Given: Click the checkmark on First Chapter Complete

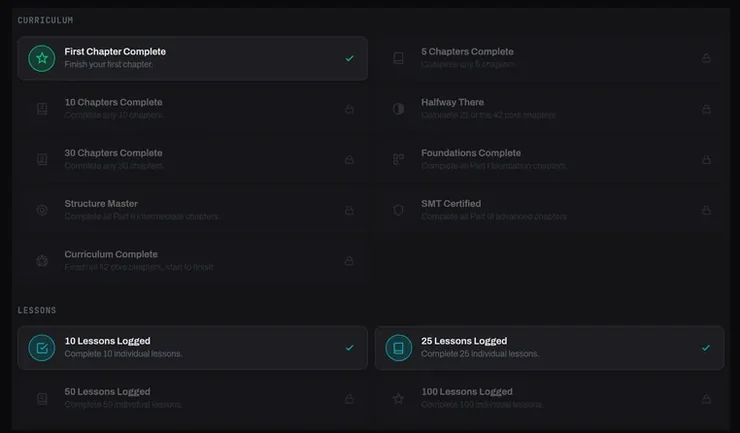Looking at the screenshot, I should click(x=349, y=59).
